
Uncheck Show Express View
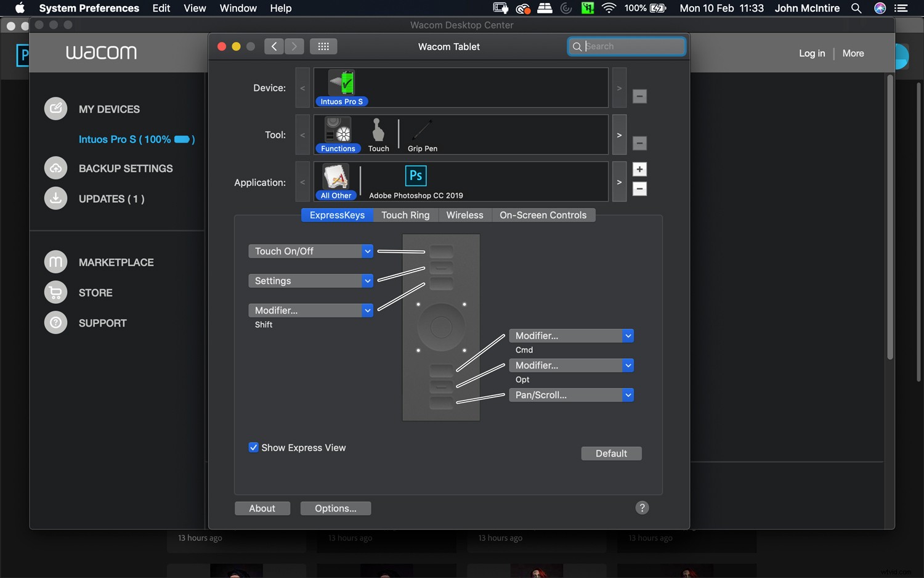[253, 447]
